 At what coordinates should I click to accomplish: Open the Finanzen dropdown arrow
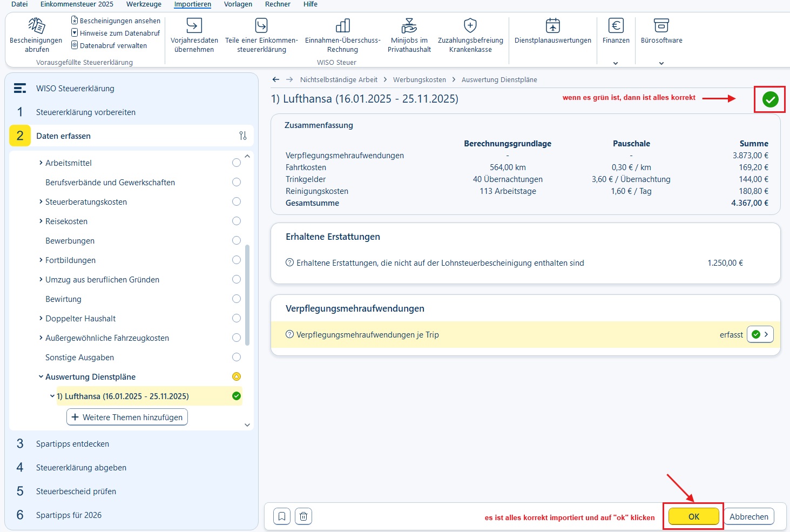pyautogui.click(x=616, y=63)
